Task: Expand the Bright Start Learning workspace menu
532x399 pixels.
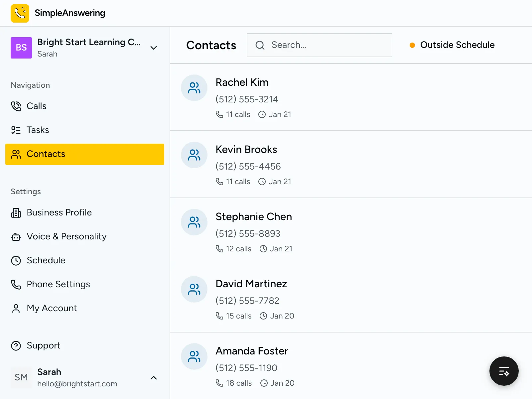Action: click(154, 48)
